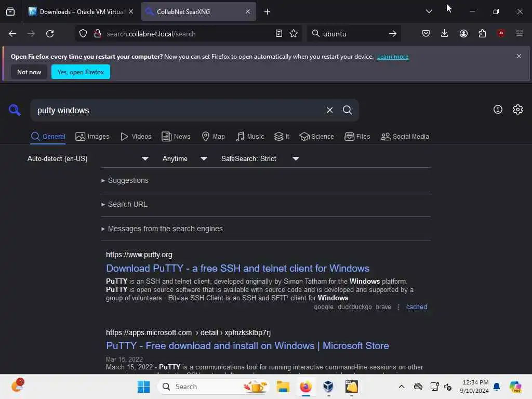Click the ubuntu browser search box
This screenshot has height=399, width=532.
[x=353, y=34]
